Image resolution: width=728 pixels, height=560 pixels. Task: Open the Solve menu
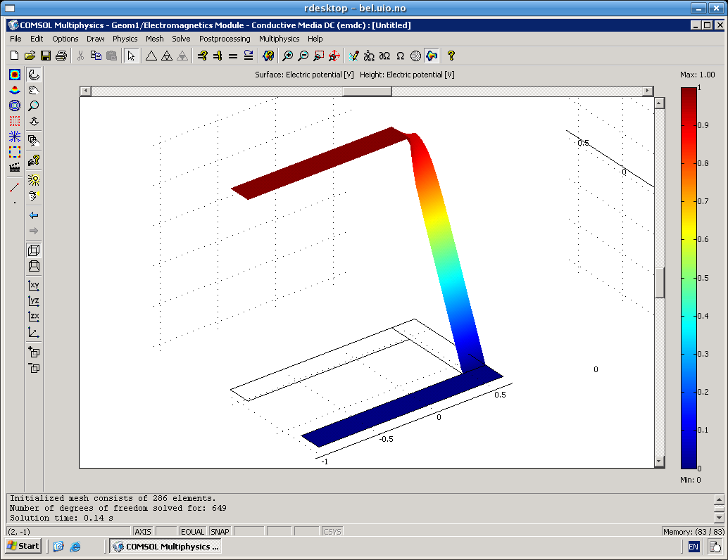[x=181, y=39]
